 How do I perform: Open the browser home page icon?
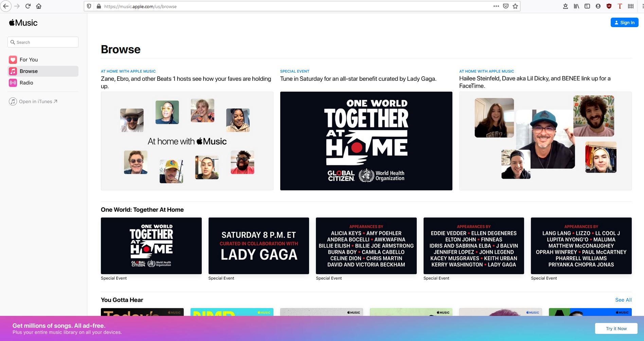coord(39,6)
